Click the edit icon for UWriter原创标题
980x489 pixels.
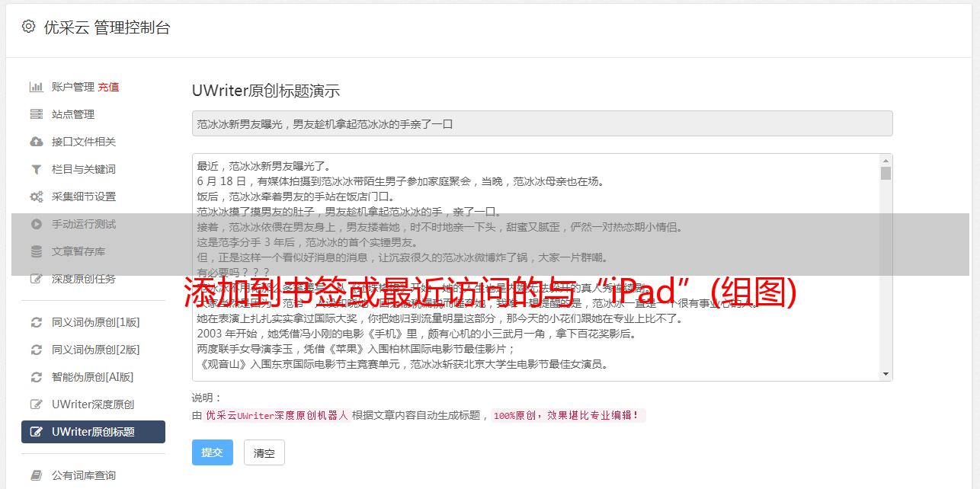click(36, 432)
